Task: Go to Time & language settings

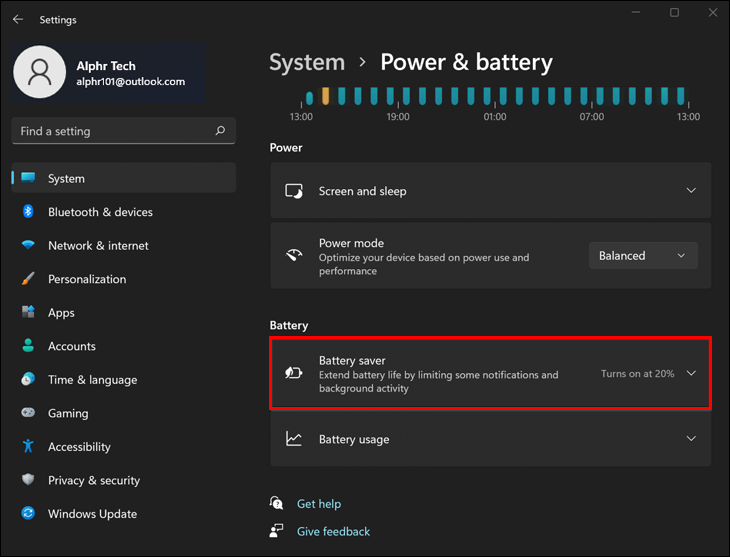Action: tap(91, 380)
